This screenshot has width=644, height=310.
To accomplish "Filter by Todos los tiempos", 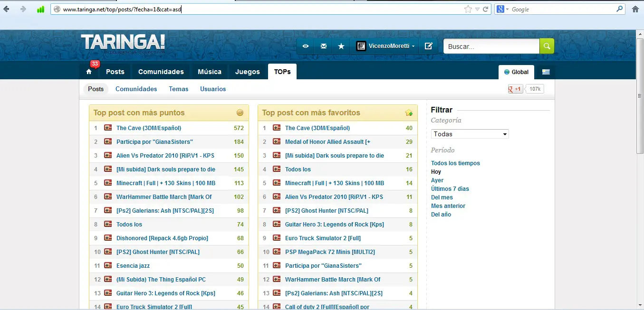I will (x=455, y=163).
